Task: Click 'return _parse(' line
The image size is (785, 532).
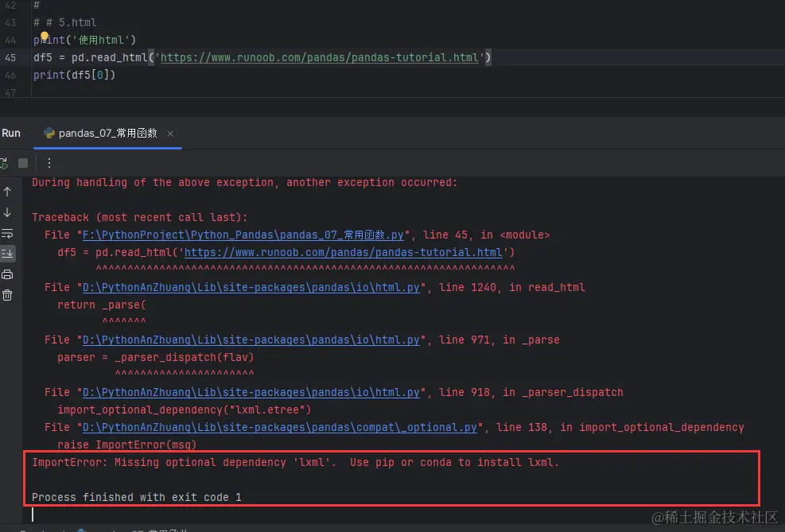Action: click(102, 305)
